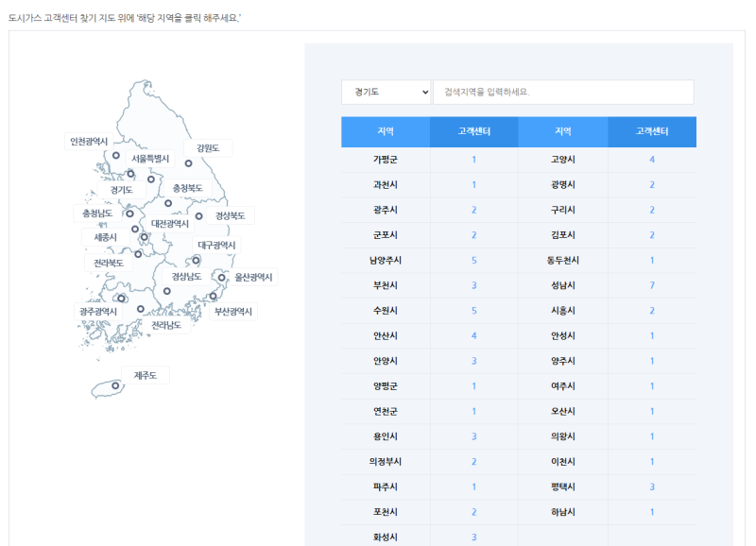This screenshot has height=546, width=756.
Task: Click the 포천시 region cell
Action: pyautogui.click(x=386, y=512)
